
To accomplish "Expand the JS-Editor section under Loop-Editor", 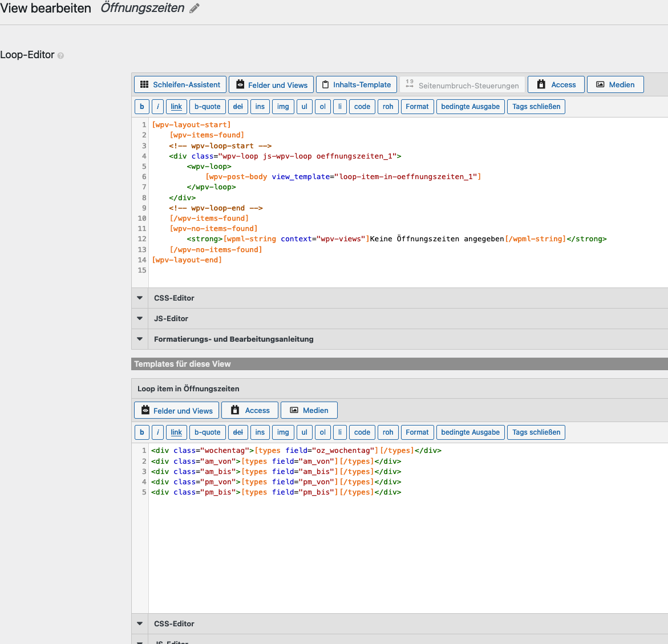I will (171, 318).
